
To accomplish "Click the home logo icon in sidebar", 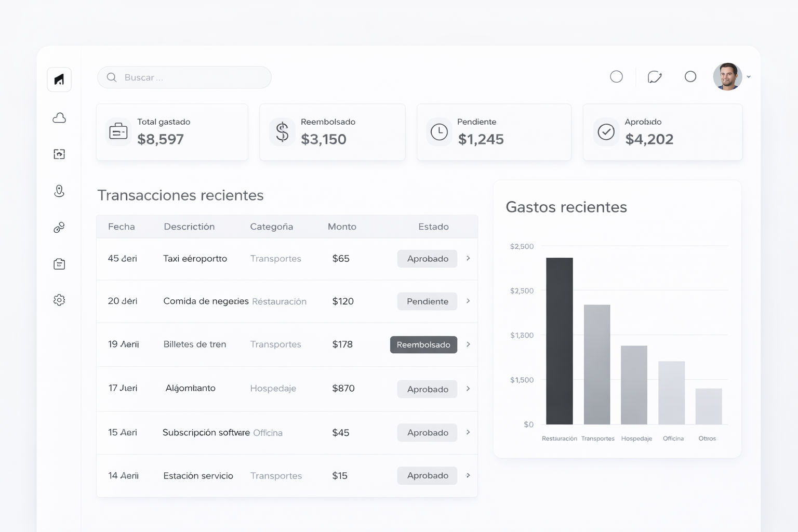I will coord(59,79).
